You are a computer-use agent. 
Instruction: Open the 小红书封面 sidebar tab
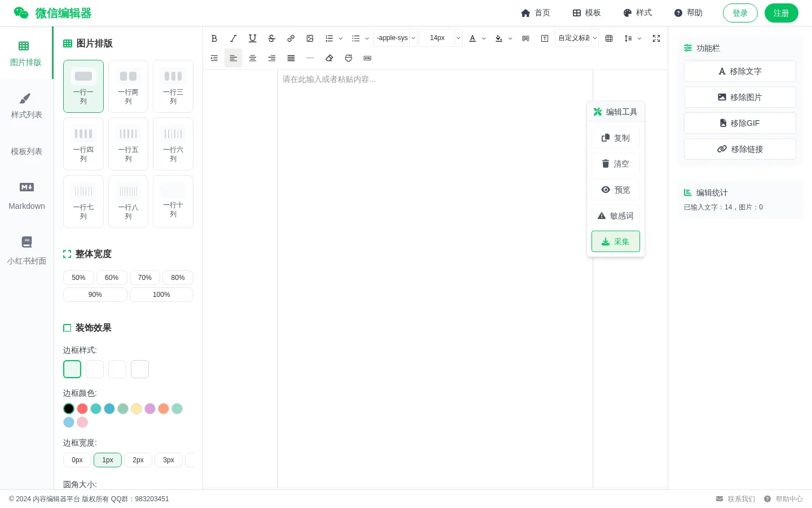[27, 251]
